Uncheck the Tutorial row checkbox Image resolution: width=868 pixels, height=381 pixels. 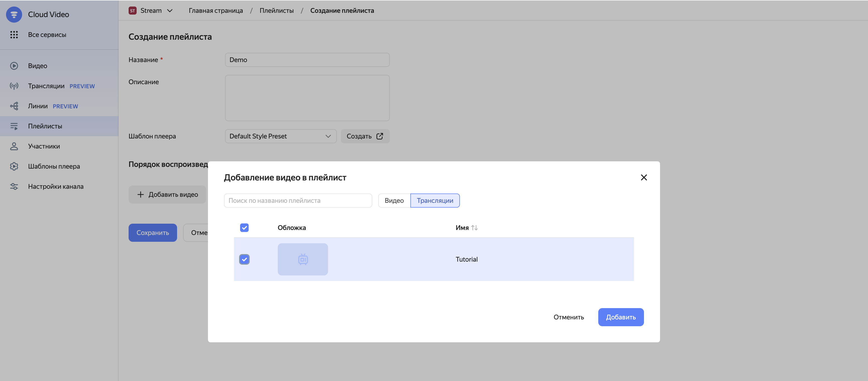pos(244,259)
